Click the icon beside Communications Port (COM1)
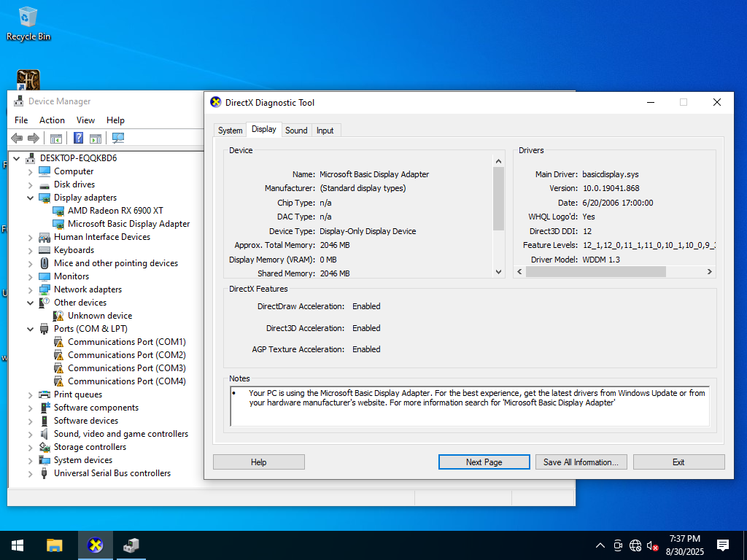This screenshot has height=560, width=747. pos(58,342)
